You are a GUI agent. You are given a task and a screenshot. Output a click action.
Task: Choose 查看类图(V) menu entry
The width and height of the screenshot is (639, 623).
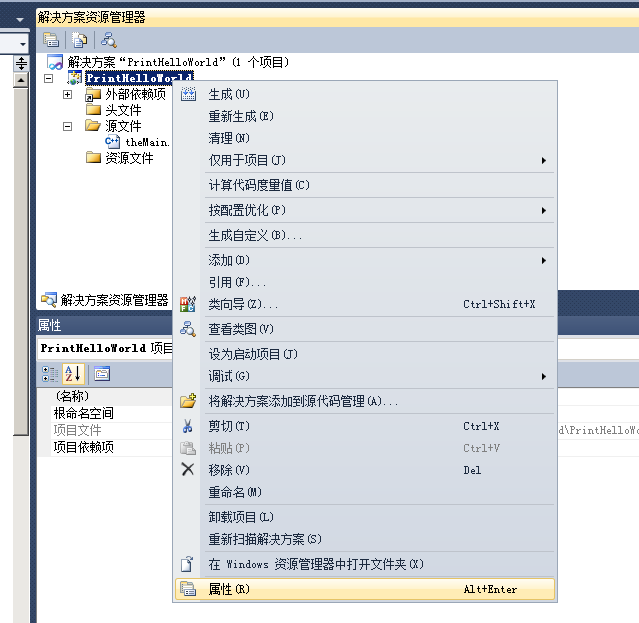365,329
